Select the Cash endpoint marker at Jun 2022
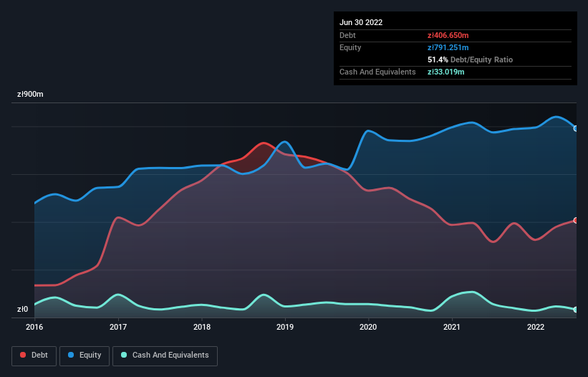The image size is (588, 377). pyautogui.click(x=576, y=310)
